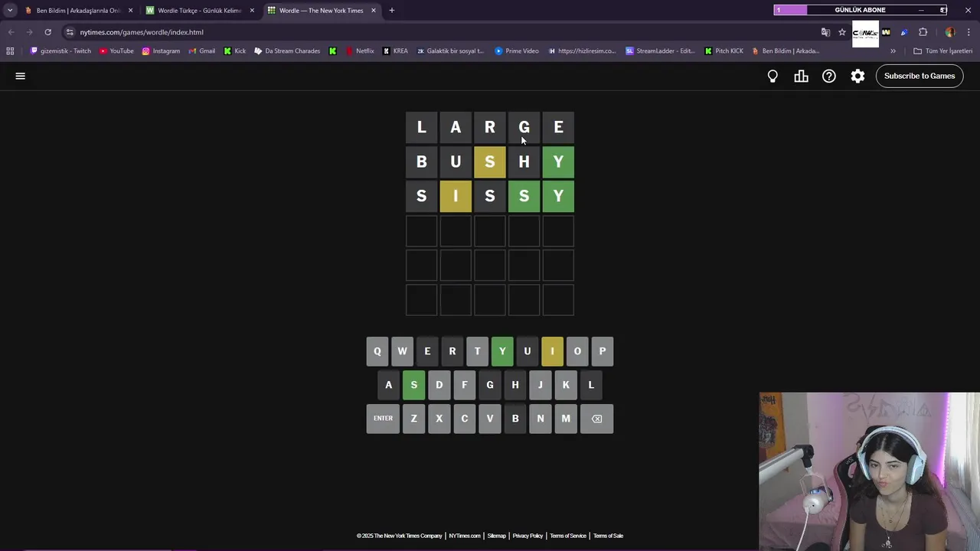
Task: Tap the Q key
Action: (377, 351)
